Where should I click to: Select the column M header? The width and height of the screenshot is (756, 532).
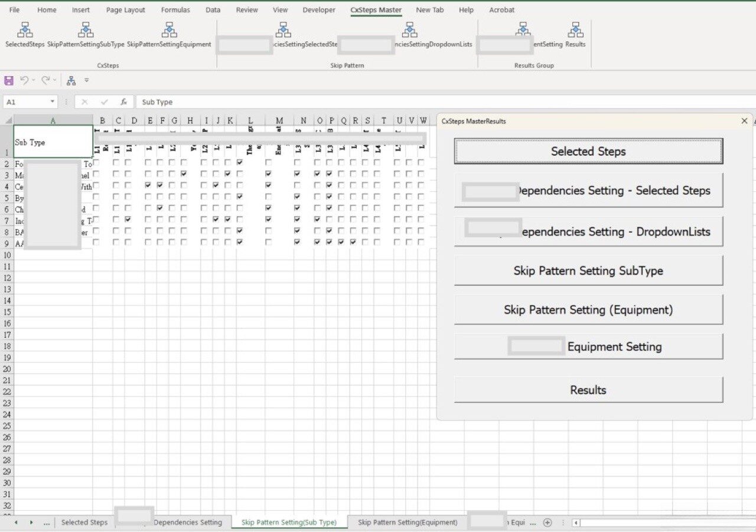(x=279, y=120)
